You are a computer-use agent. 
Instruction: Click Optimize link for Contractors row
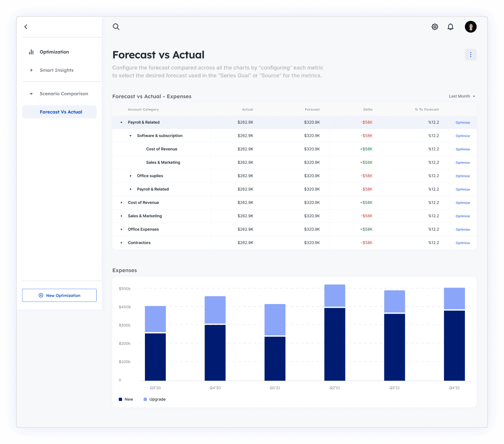click(x=463, y=243)
